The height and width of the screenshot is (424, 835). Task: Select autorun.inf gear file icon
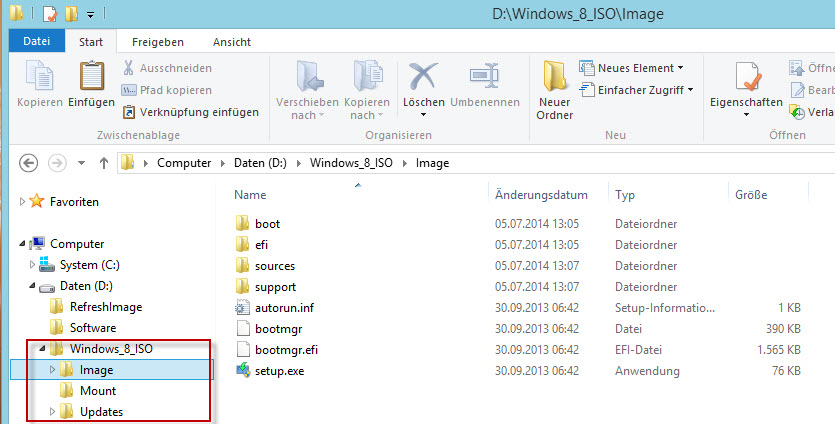coord(242,307)
